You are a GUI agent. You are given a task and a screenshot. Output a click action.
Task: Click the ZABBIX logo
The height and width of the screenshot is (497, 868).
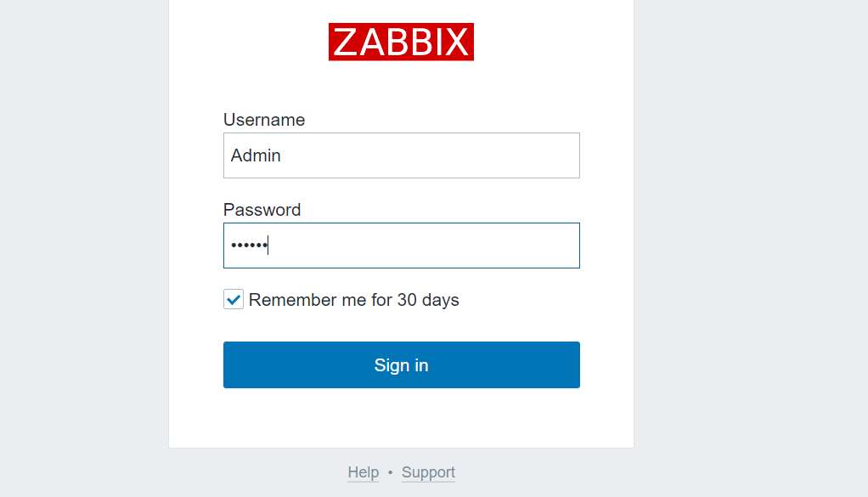point(401,42)
